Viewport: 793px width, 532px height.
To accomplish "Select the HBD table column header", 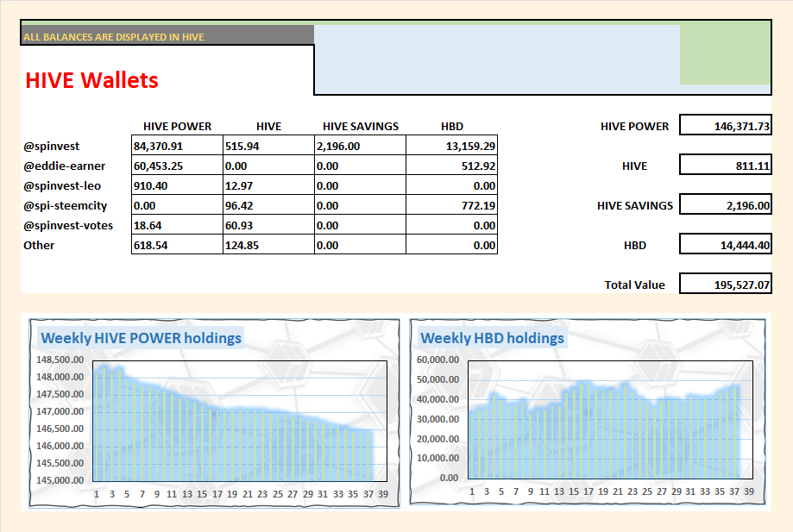I will click(x=451, y=126).
